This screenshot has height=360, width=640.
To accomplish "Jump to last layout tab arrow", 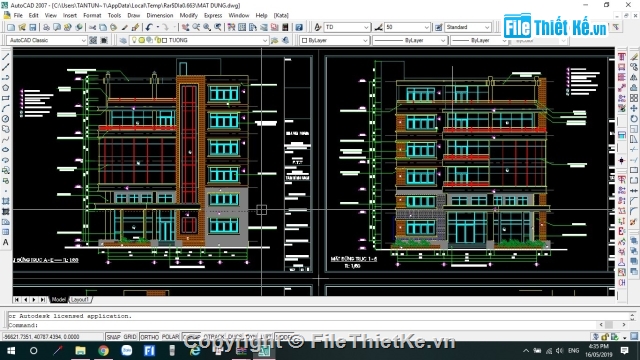I will point(42,300).
